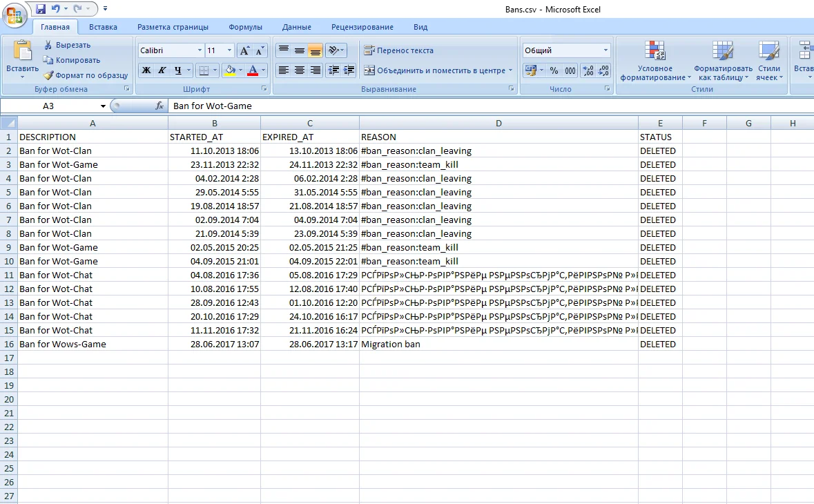The width and height of the screenshot is (814, 504).
Task: Open the Данные tab
Action: click(x=296, y=27)
